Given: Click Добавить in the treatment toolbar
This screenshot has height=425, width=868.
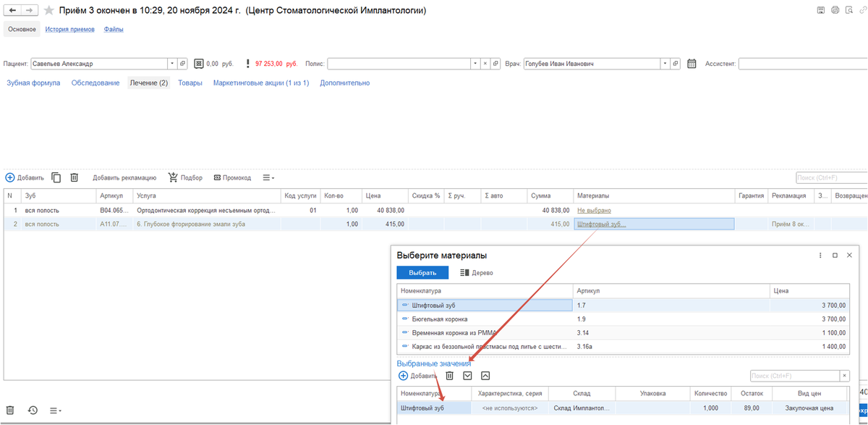Looking at the screenshot, I should pyautogui.click(x=25, y=177).
